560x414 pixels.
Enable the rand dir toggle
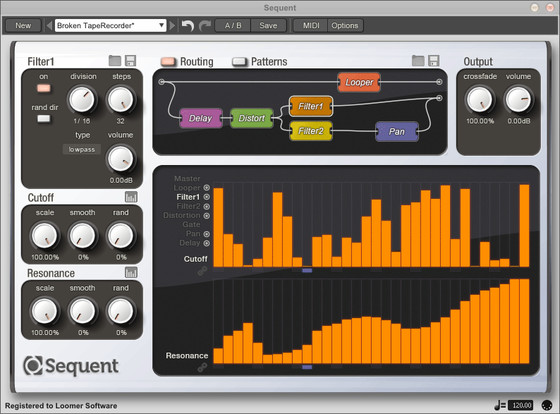[44, 119]
